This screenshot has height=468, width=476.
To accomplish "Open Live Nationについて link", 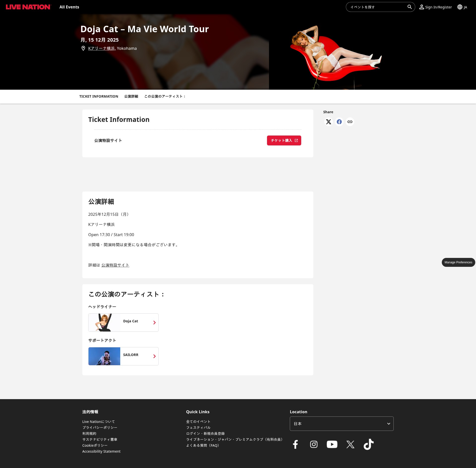I will pos(99,422).
